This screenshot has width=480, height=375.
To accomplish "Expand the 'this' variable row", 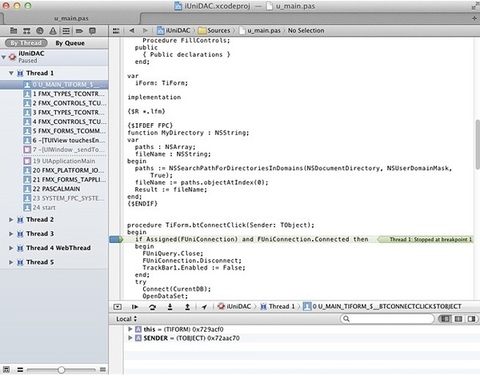I will point(130,329).
